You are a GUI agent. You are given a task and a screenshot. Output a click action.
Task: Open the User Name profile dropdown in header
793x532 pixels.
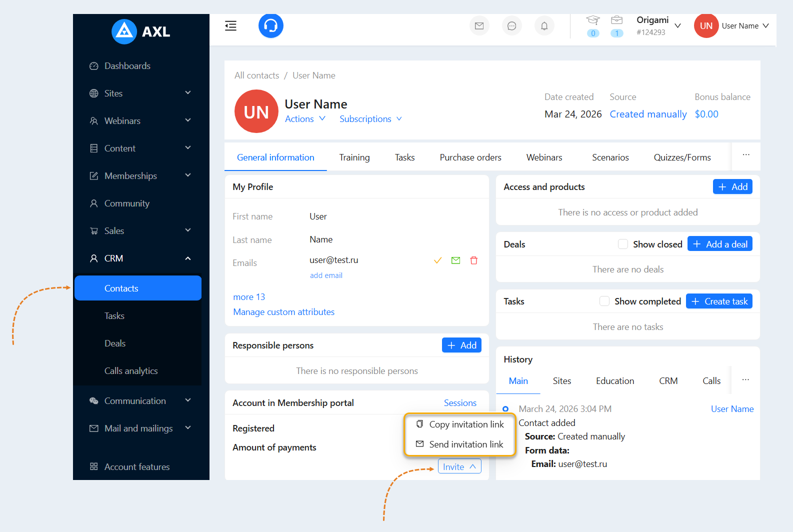745,26
